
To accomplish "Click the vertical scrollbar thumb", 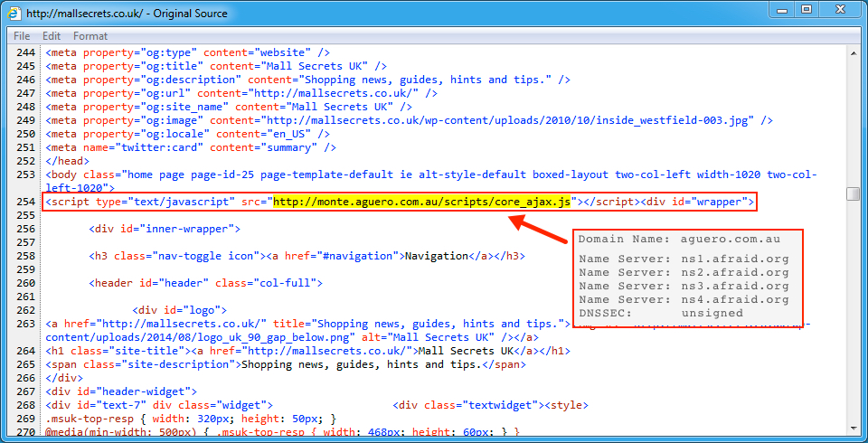I will pyautogui.click(x=854, y=193).
